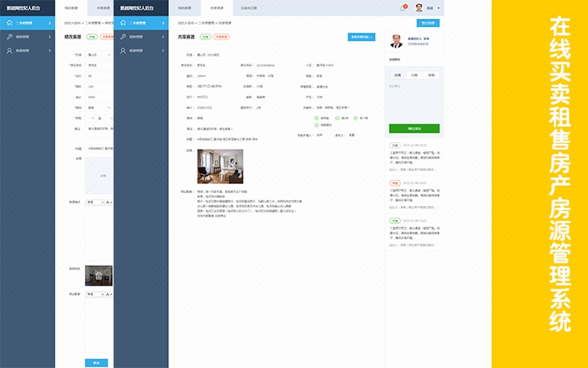Click the unit price input containing 6400

point(99,97)
